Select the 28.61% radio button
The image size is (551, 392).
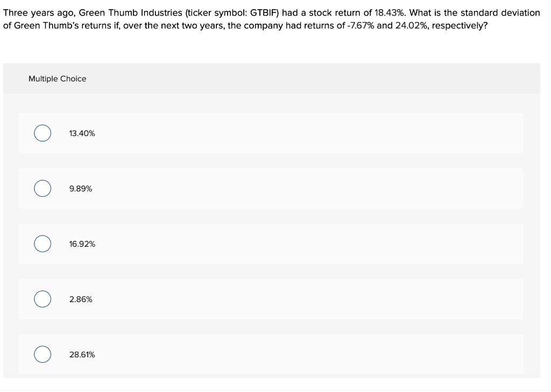(43, 354)
